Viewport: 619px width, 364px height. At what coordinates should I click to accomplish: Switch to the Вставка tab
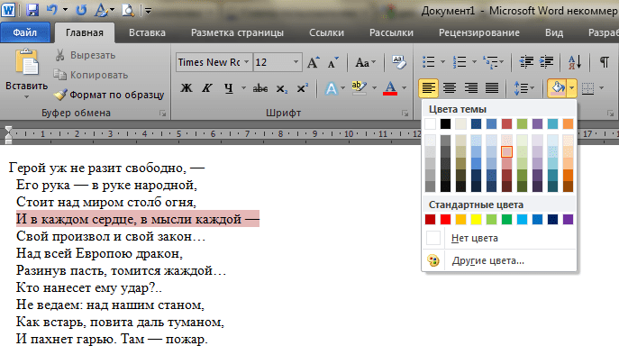click(x=147, y=32)
